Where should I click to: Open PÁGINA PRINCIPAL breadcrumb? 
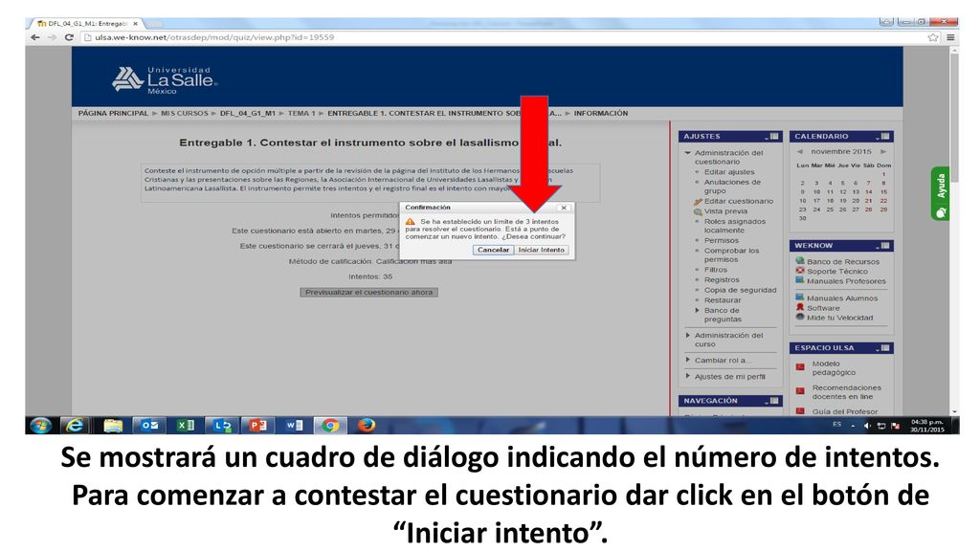pos(113,114)
